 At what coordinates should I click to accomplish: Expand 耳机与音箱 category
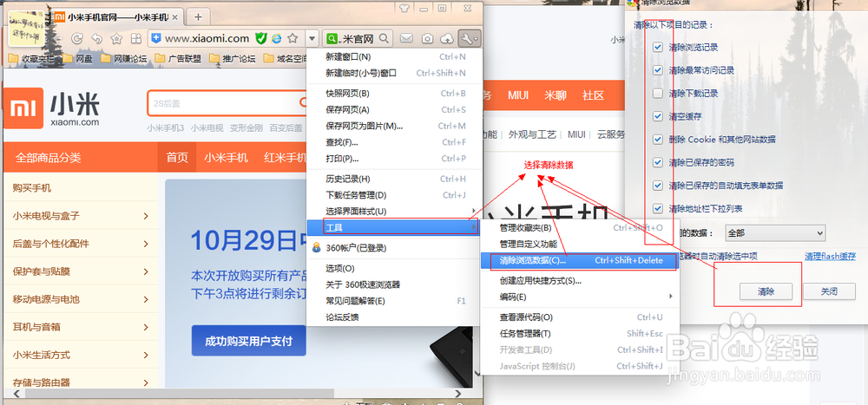click(x=146, y=327)
